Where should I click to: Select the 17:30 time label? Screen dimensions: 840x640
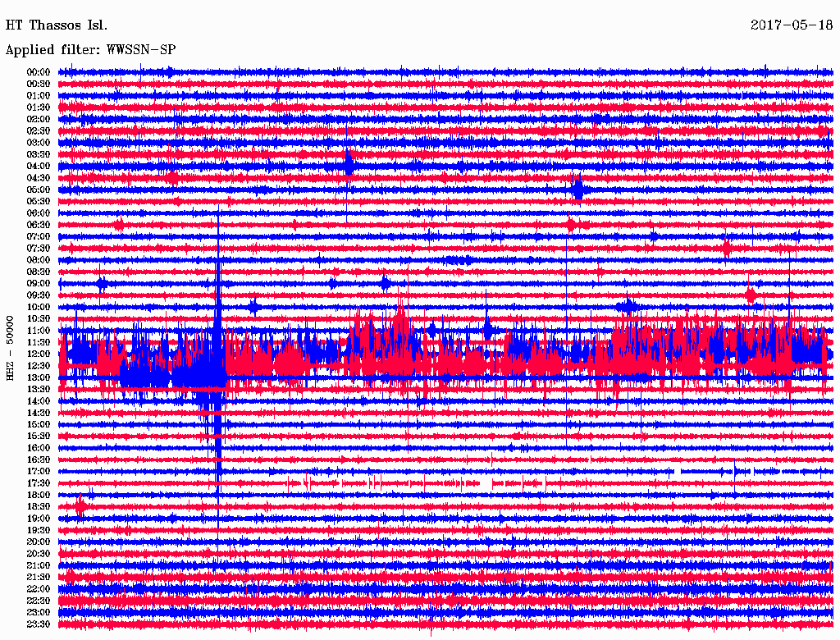point(39,483)
